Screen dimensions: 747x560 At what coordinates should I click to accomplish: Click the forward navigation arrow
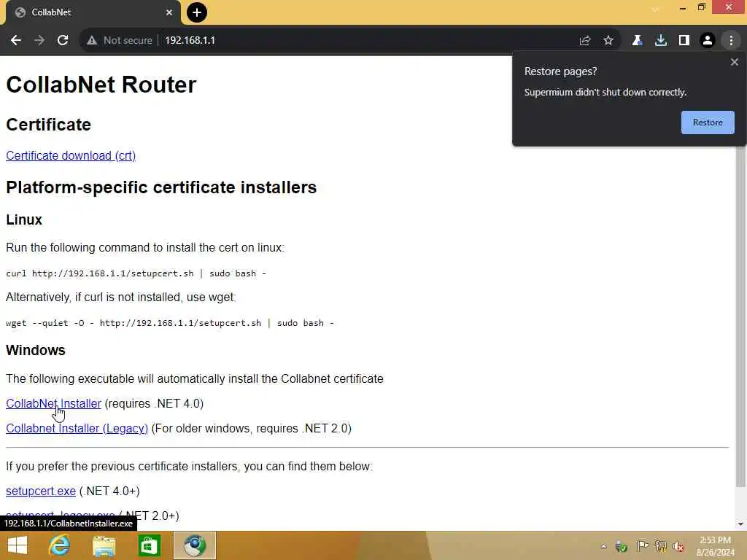coord(39,41)
